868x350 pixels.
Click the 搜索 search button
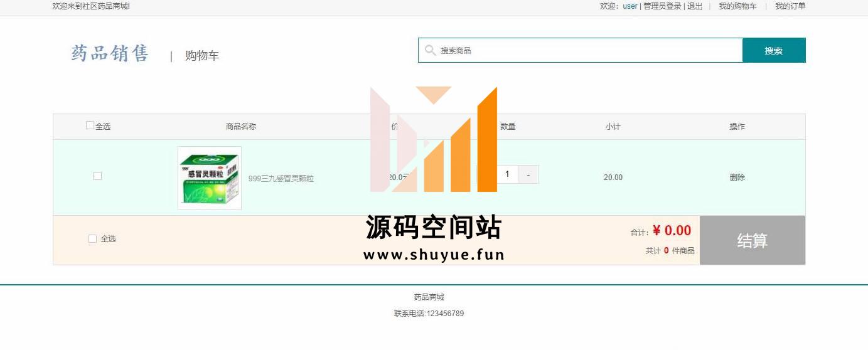click(x=774, y=51)
